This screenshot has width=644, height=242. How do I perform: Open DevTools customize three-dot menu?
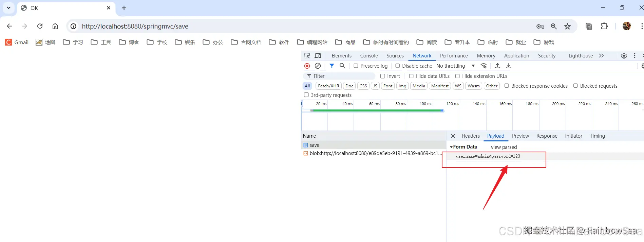click(x=634, y=56)
